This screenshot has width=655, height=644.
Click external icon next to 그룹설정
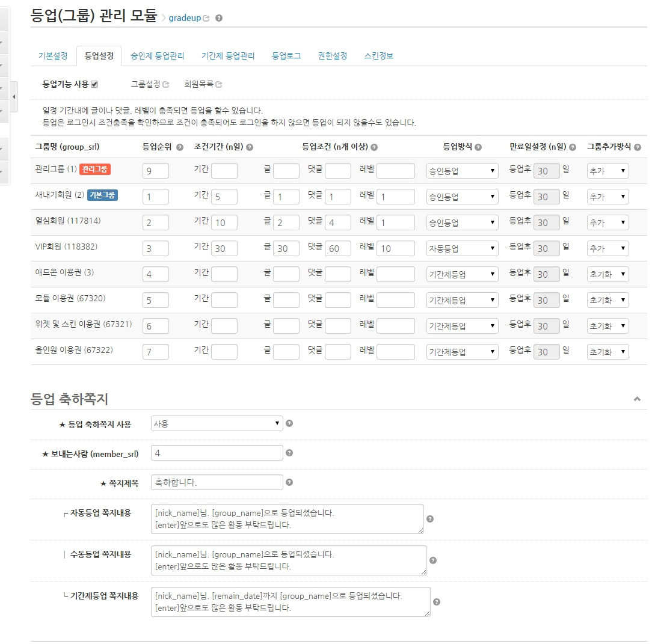tap(166, 84)
